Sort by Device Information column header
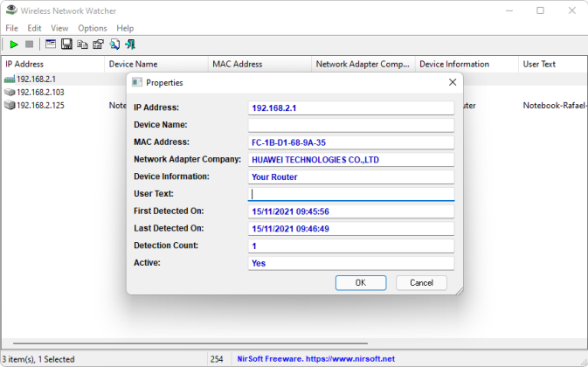 (467, 64)
